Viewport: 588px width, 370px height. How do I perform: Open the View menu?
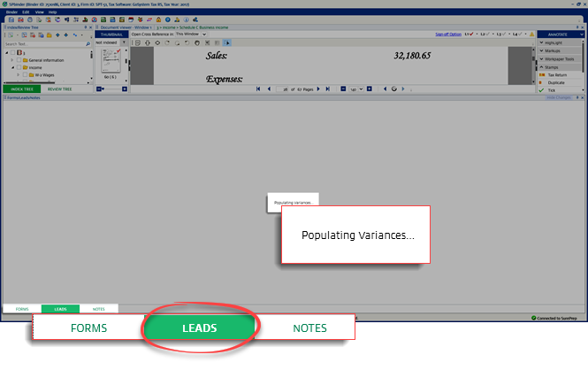click(40, 12)
